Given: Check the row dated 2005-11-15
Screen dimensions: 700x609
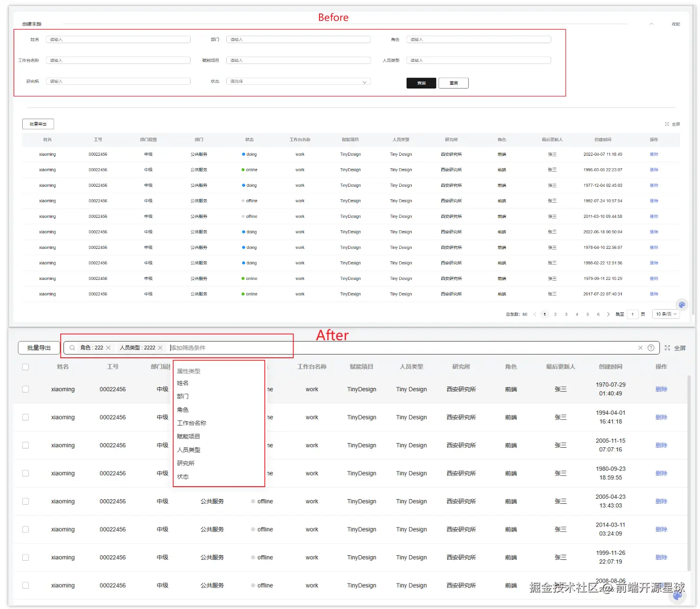Looking at the screenshot, I should tap(25, 445).
